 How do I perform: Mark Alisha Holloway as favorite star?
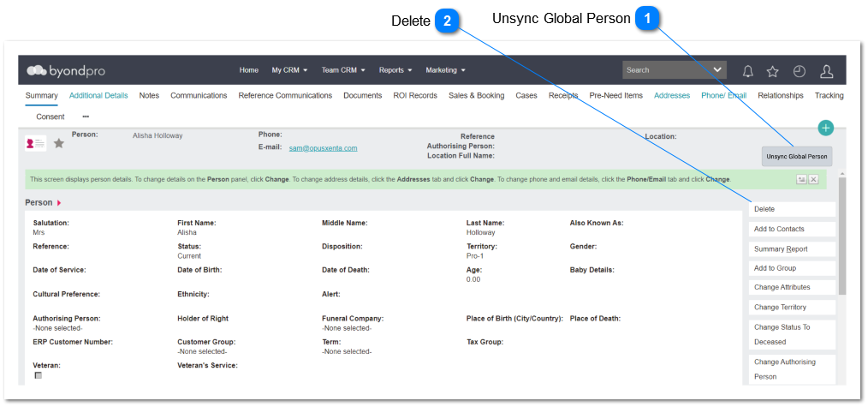pos(59,143)
